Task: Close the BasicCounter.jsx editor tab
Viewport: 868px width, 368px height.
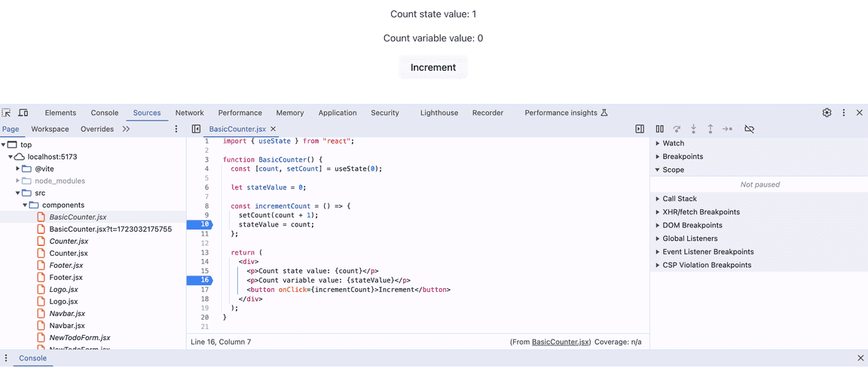Action: click(273, 129)
